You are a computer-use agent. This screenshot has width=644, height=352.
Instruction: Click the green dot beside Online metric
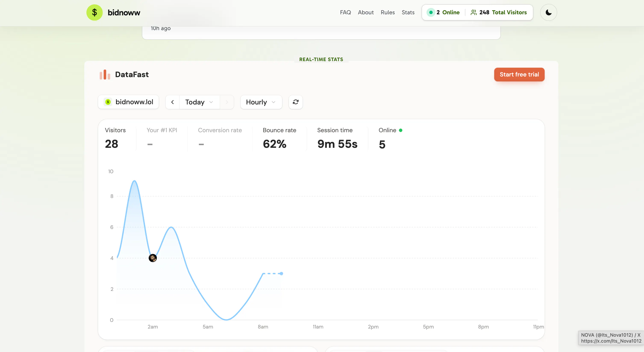click(400, 130)
